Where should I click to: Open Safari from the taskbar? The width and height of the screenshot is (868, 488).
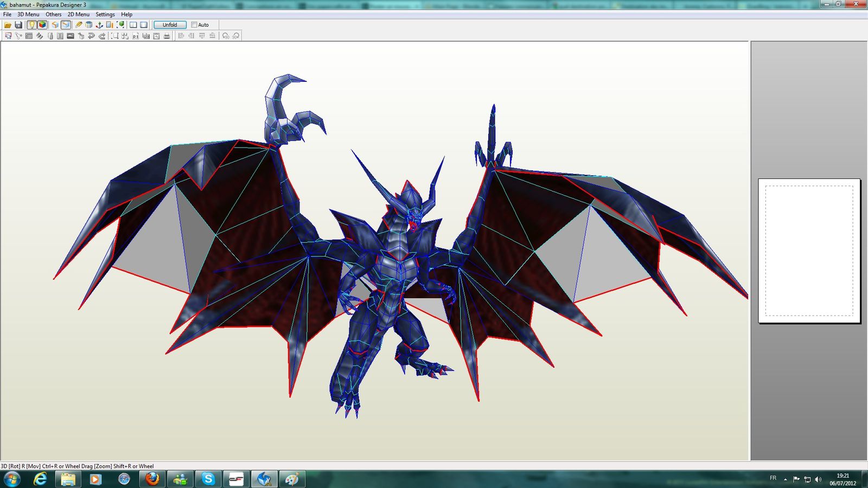pyautogui.click(x=124, y=479)
